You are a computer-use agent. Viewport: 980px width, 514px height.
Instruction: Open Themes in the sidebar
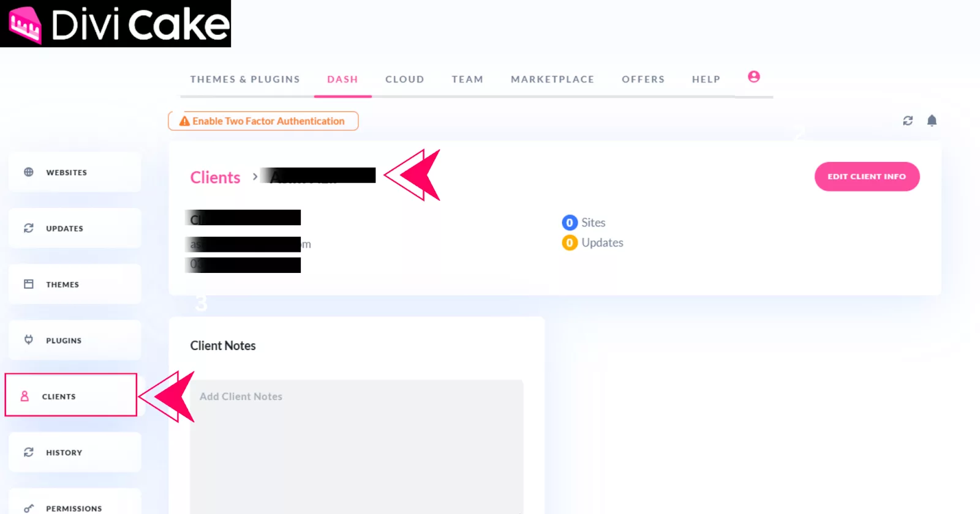point(75,284)
